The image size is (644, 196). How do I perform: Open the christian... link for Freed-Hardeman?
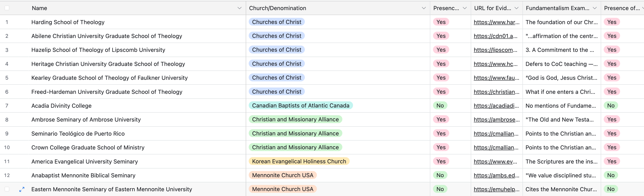(x=496, y=92)
